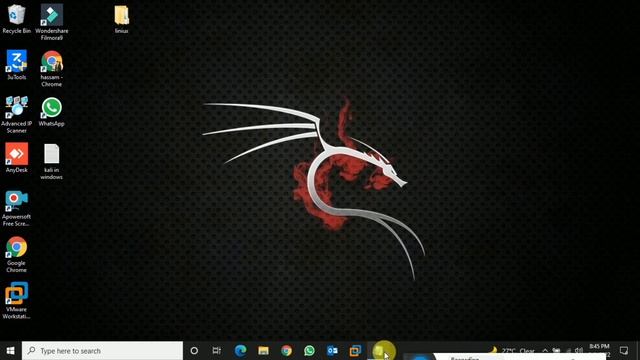
Task: Open the weather widget showing 27°C Clear
Action: [x=512, y=351]
